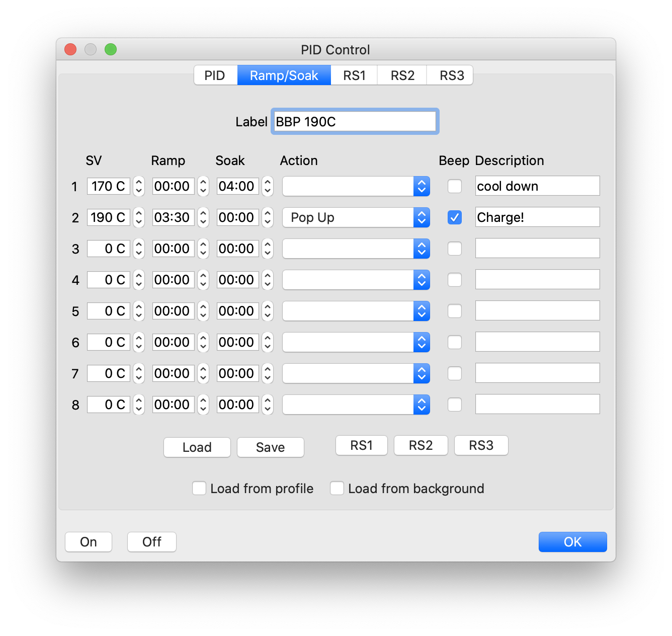672x636 pixels.
Task: Increase the SV value for step 1
Action: (138, 182)
